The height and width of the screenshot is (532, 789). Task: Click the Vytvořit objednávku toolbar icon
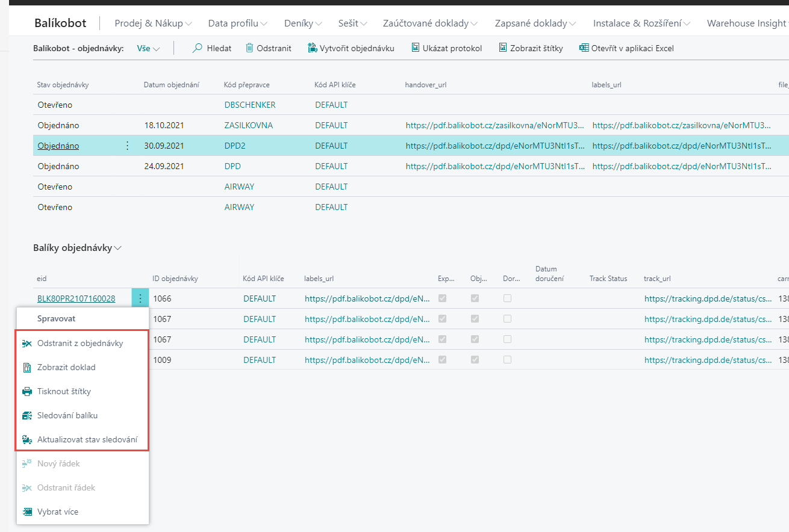tap(312, 48)
